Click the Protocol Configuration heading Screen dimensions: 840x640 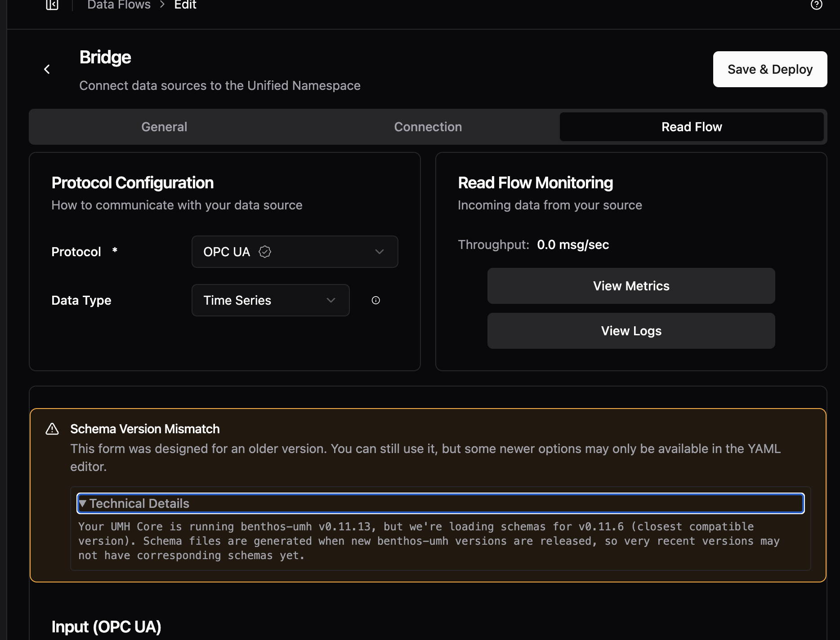[x=132, y=183]
